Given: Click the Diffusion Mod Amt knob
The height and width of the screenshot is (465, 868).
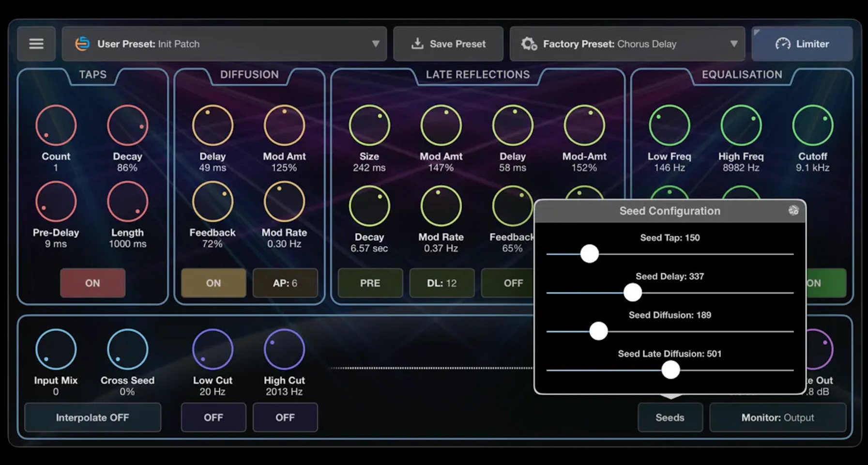Looking at the screenshot, I should coord(284,125).
